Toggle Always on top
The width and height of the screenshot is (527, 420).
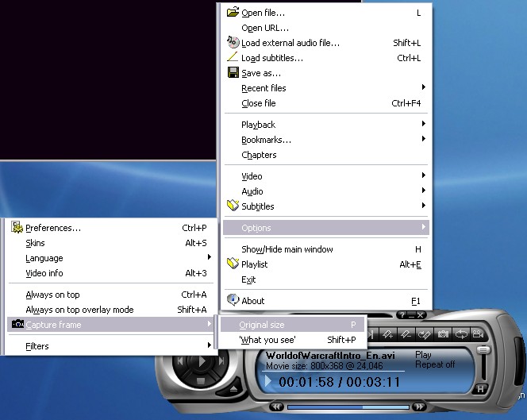pyautogui.click(x=52, y=295)
